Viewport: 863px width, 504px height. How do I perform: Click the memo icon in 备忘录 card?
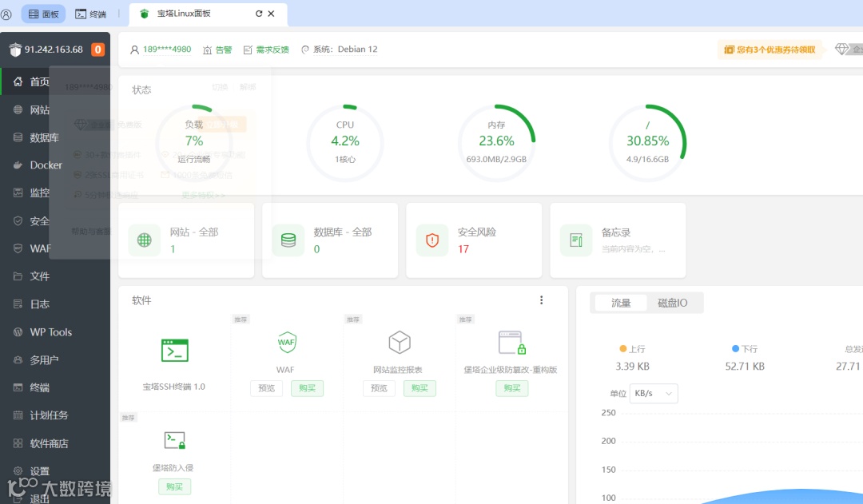pyautogui.click(x=575, y=240)
